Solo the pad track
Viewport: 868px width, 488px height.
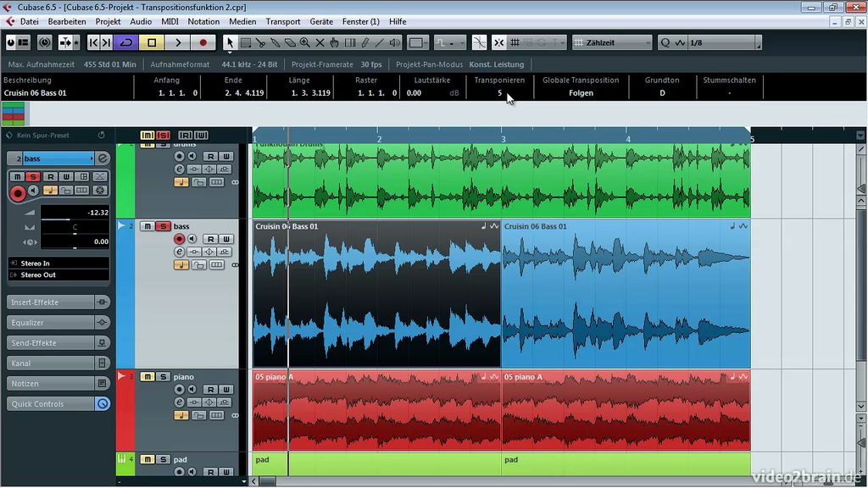[x=163, y=459]
